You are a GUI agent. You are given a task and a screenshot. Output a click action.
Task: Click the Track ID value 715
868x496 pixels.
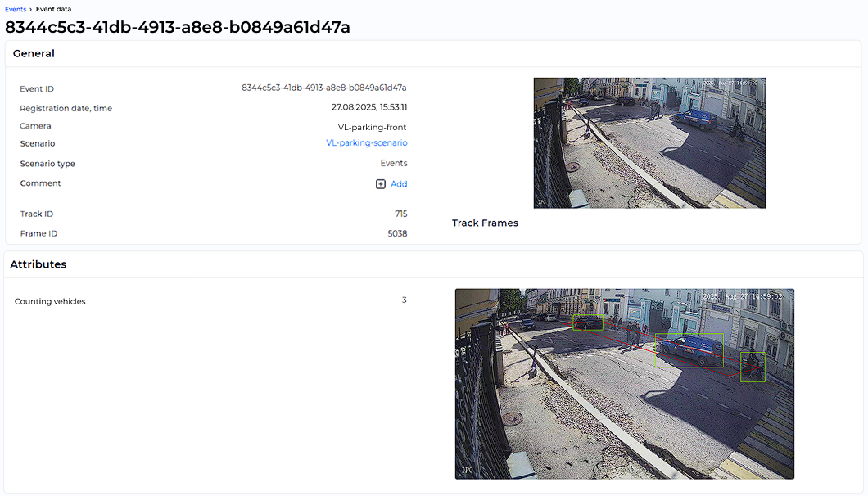coord(401,214)
